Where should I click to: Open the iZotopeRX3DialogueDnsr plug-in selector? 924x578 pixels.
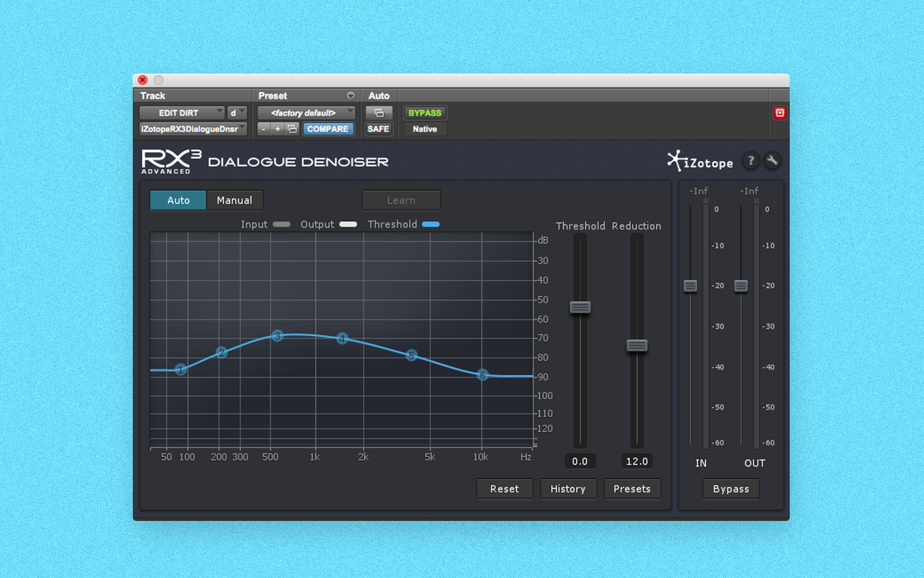(x=193, y=129)
